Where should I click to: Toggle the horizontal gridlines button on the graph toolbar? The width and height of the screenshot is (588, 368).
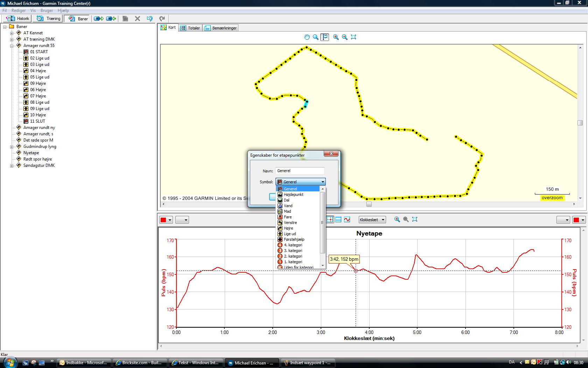pos(338,219)
